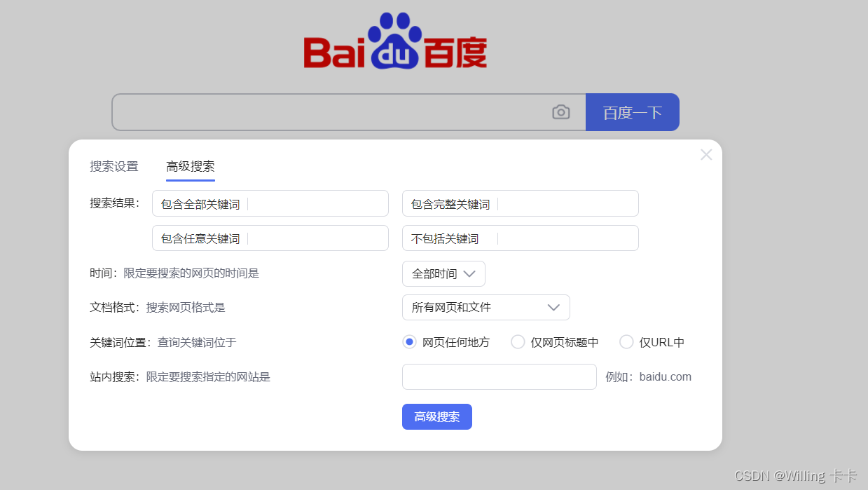Click the 包含全部关键词 input field

tap(270, 203)
